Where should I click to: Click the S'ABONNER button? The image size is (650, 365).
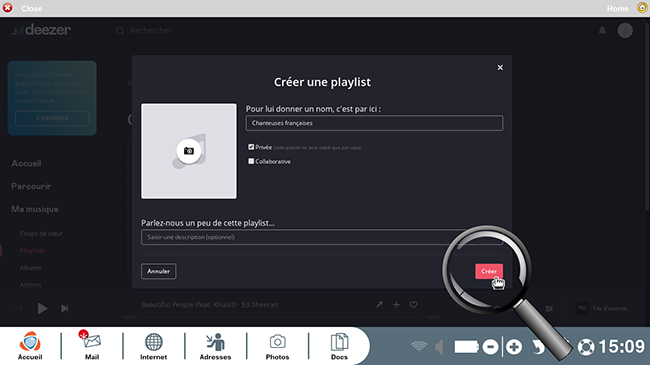click(52, 118)
